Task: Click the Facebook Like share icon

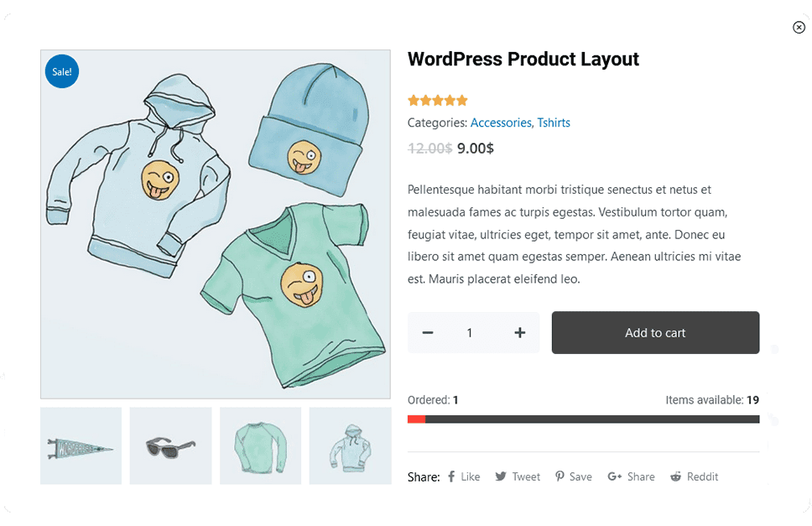Action: [451, 477]
